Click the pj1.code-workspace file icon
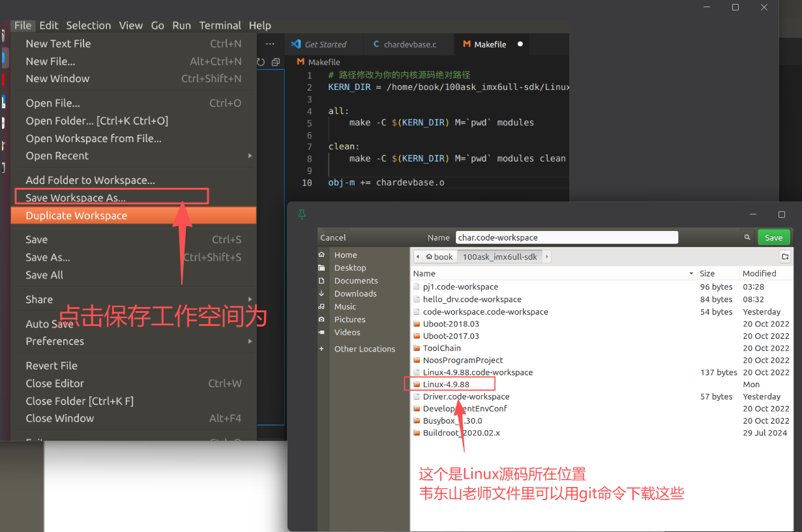Screen dimensions: 802x532 [417, 287]
